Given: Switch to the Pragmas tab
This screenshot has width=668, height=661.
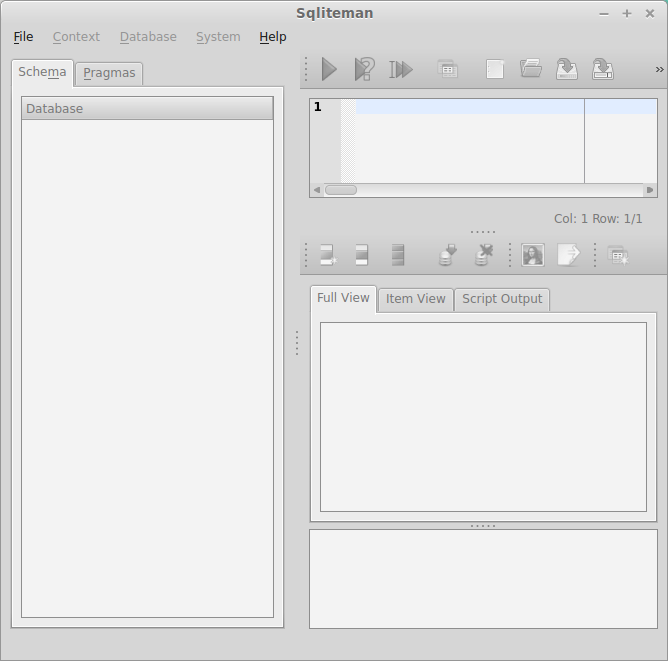Looking at the screenshot, I should pos(109,73).
